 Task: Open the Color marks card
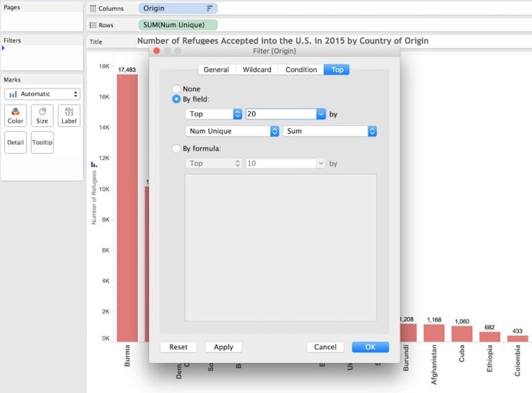[15, 115]
